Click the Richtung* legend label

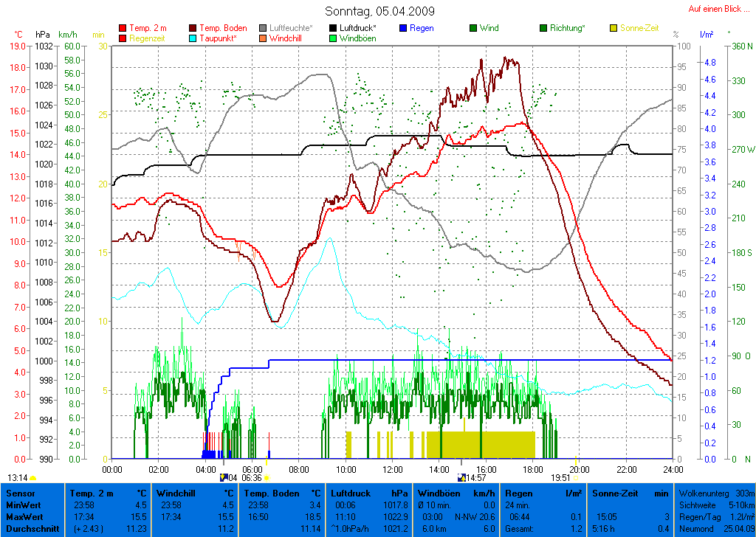point(567,28)
